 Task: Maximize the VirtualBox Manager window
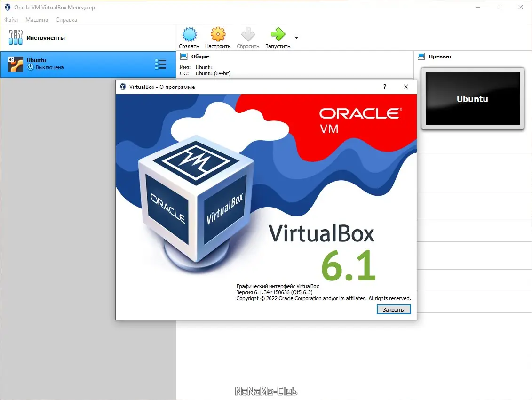click(x=499, y=7)
